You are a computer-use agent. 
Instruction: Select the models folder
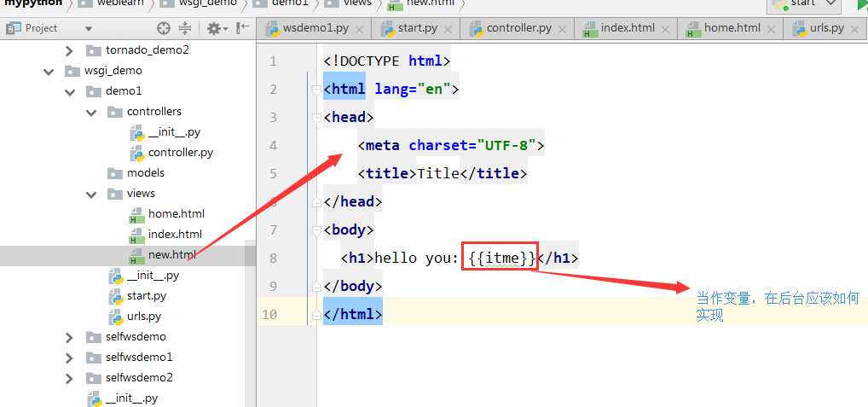146,172
